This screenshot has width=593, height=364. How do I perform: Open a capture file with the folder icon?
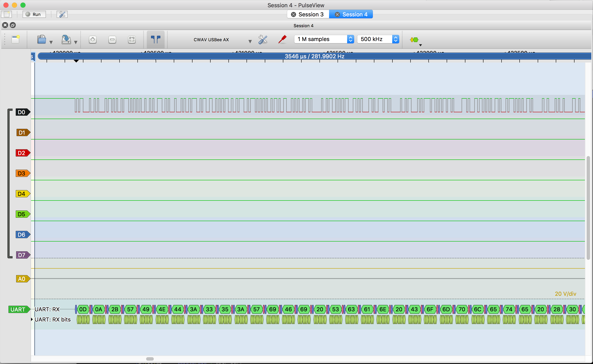tap(42, 40)
